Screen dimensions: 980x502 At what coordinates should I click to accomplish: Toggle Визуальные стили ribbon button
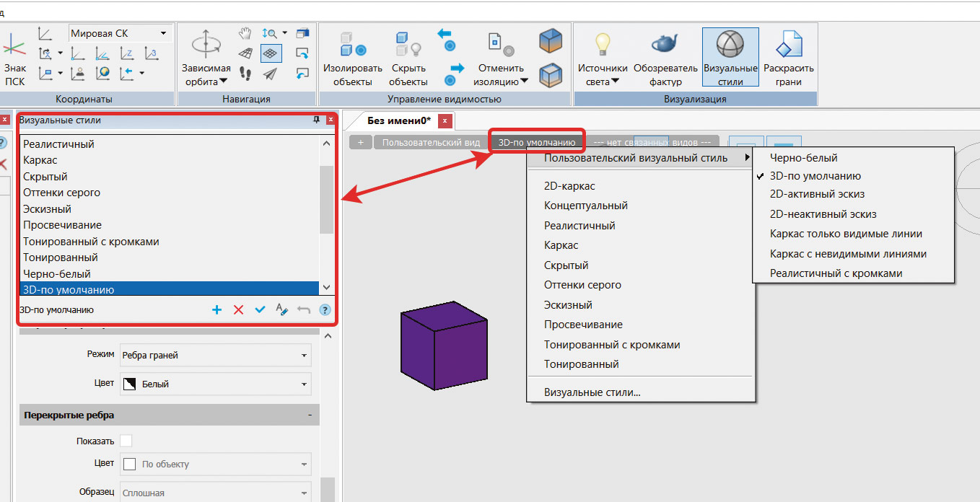[x=730, y=58]
